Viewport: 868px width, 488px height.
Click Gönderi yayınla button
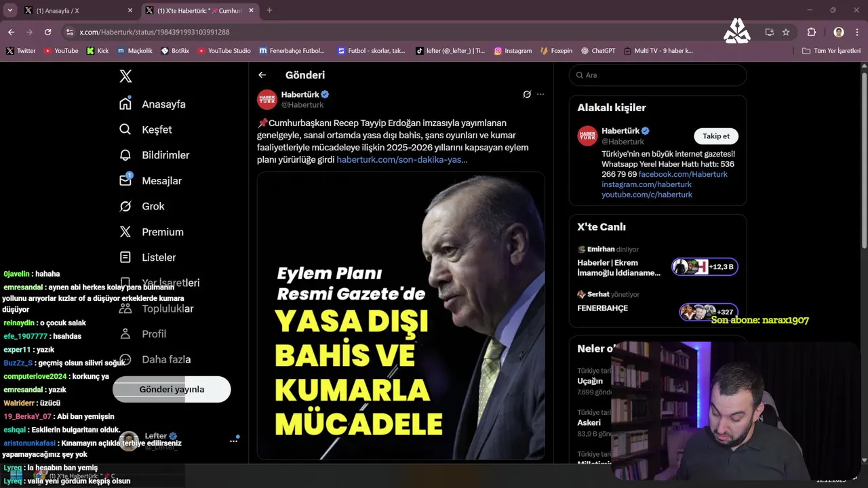tap(172, 389)
